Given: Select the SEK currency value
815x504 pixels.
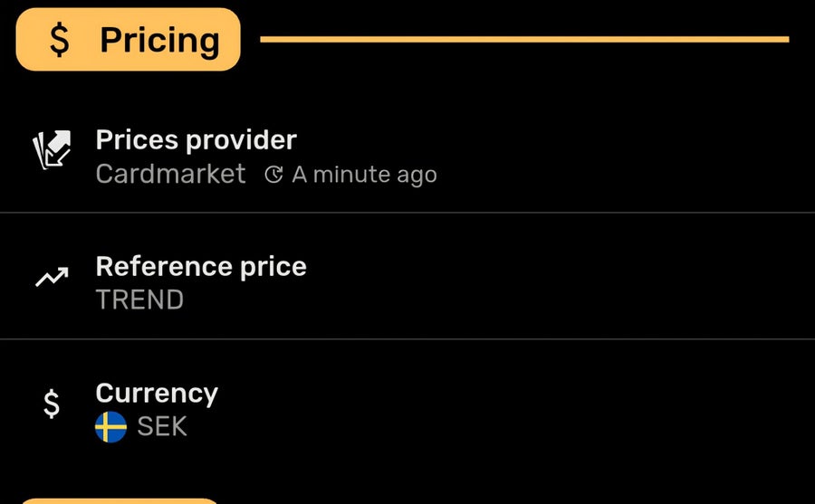Looking at the screenshot, I should [x=162, y=426].
